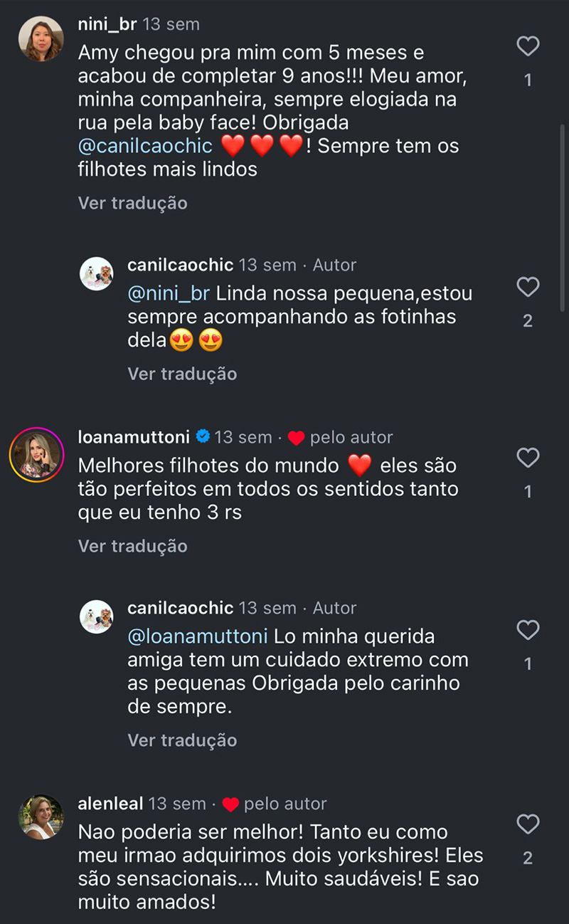Like canilcaochic's reply to nini_br
Screen dimensions: 569x924
pyautogui.click(x=528, y=288)
